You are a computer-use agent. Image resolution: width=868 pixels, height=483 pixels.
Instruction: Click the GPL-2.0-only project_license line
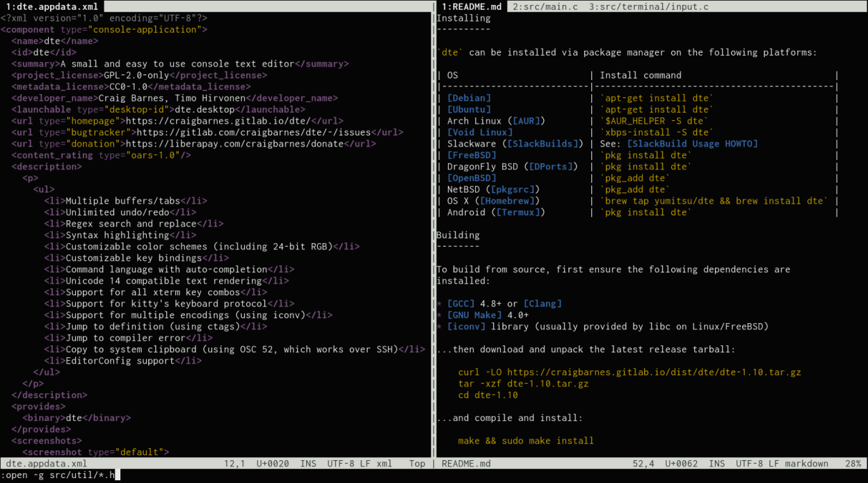coord(139,75)
